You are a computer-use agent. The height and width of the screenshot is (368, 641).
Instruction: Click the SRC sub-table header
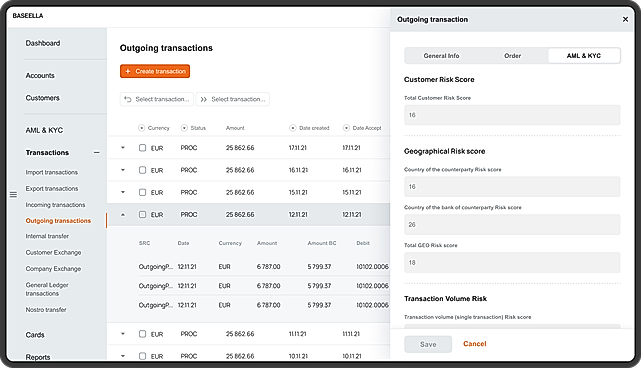(x=144, y=243)
